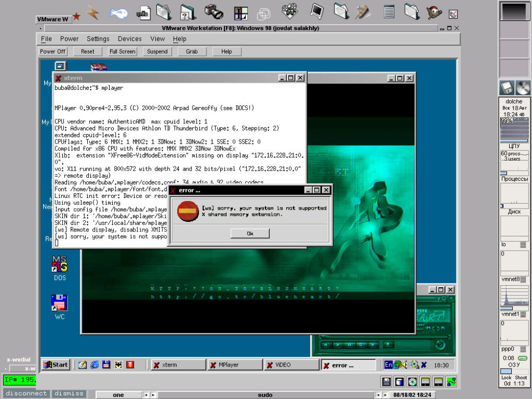Switch to xterm taskbar button
The width and height of the screenshot is (532, 399).
(x=178, y=365)
